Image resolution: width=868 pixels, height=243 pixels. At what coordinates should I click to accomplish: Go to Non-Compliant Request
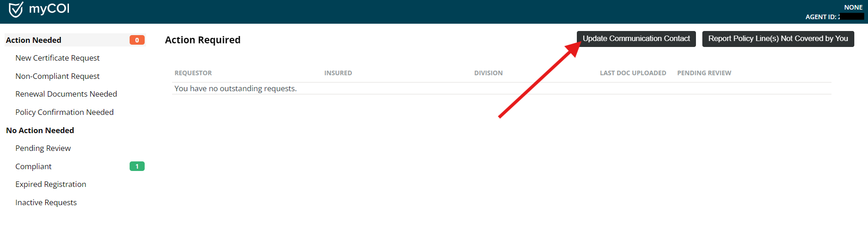tap(58, 76)
